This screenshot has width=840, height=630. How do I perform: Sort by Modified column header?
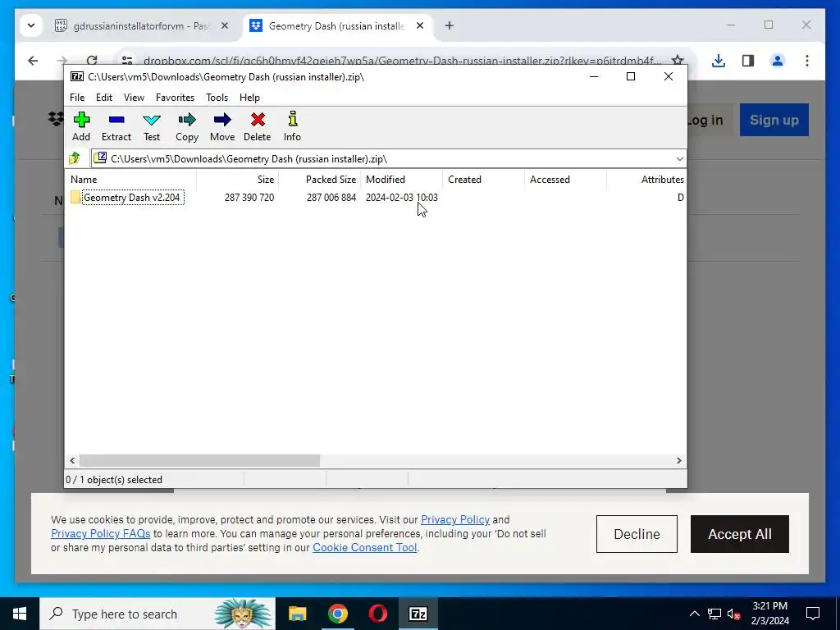click(401, 180)
